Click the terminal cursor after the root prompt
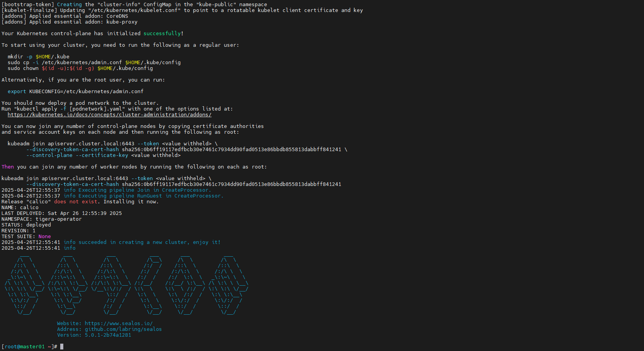 [x=62, y=347]
